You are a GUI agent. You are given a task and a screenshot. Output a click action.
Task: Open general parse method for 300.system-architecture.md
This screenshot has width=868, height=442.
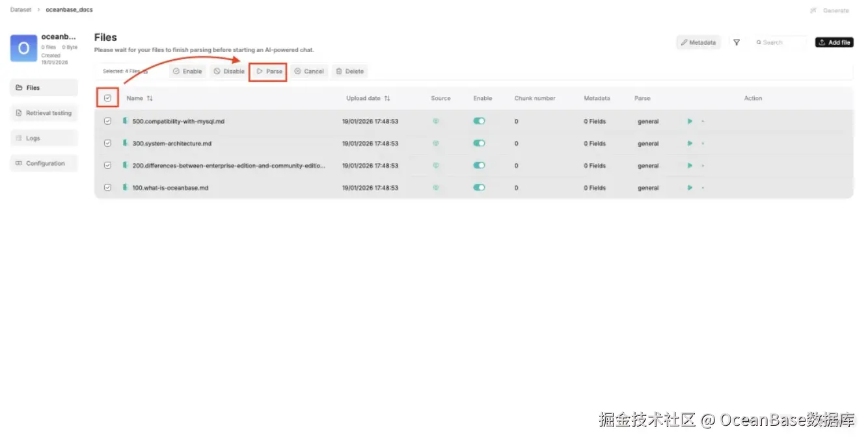[648, 144]
